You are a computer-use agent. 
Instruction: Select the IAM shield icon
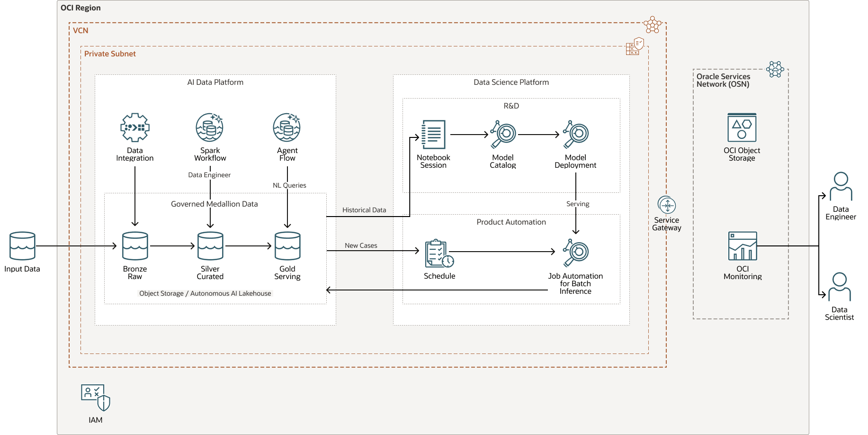[x=96, y=398]
